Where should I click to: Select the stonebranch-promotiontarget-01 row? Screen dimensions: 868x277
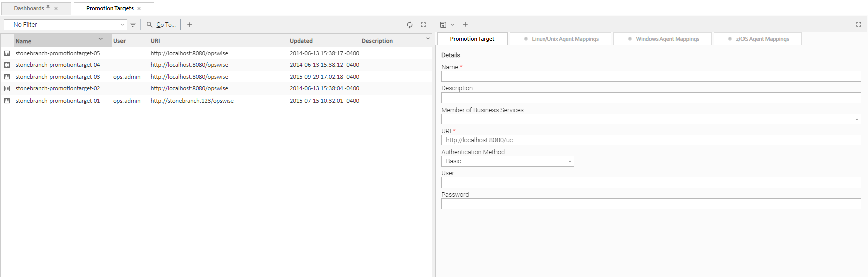(x=58, y=101)
